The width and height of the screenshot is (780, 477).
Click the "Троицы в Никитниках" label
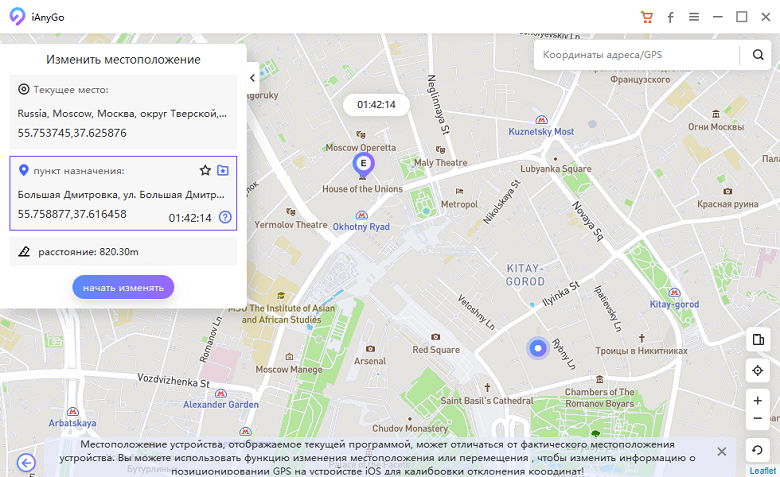point(642,351)
